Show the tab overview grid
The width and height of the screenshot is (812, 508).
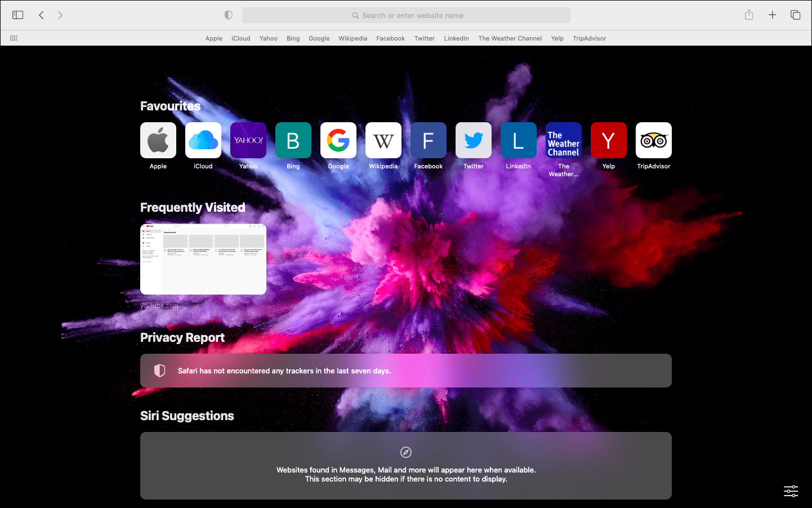pyautogui.click(x=795, y=15)
